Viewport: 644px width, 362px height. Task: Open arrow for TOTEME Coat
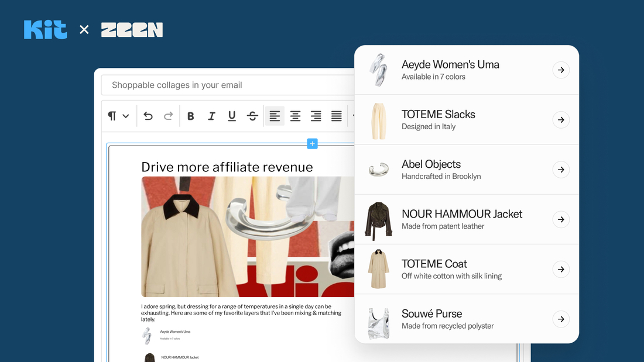[x=561, y=269]
